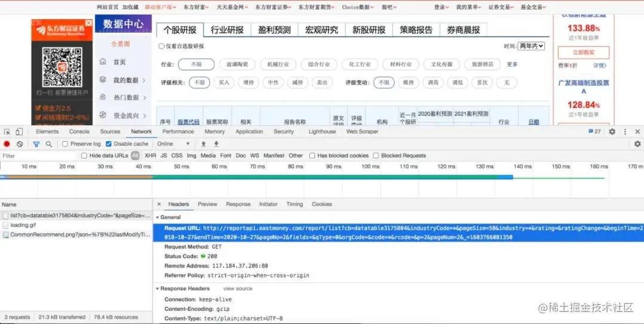644x324 pixels.
Task: Click view source link
Action: coord(238,289)
